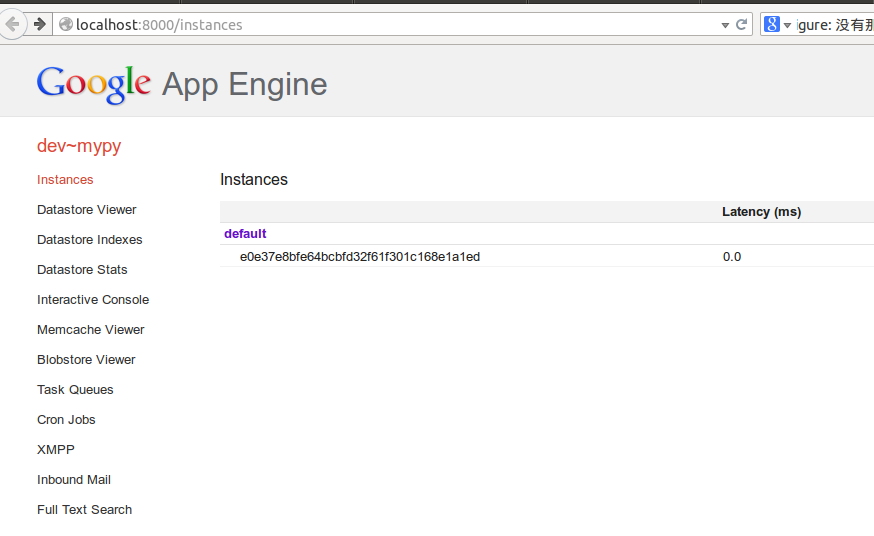The width and height of the screenshot is (874, 536).
Task: Go to Task Queues
Action: click(75, 390)
